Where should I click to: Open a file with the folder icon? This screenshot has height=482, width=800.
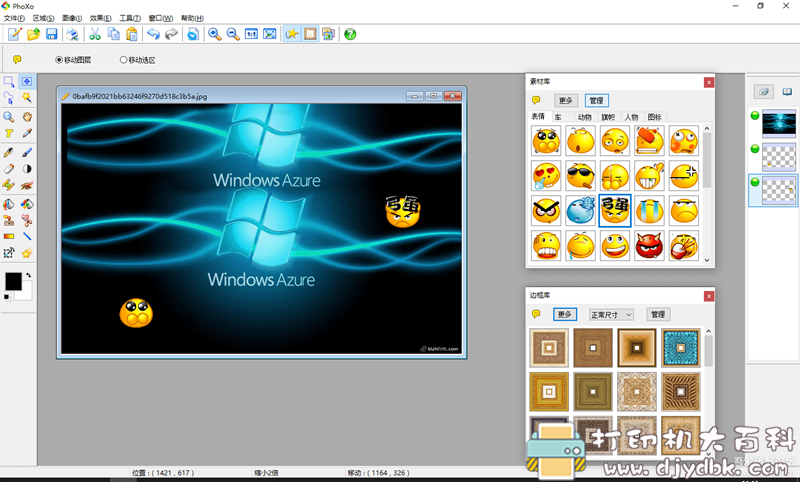point(33,34)
